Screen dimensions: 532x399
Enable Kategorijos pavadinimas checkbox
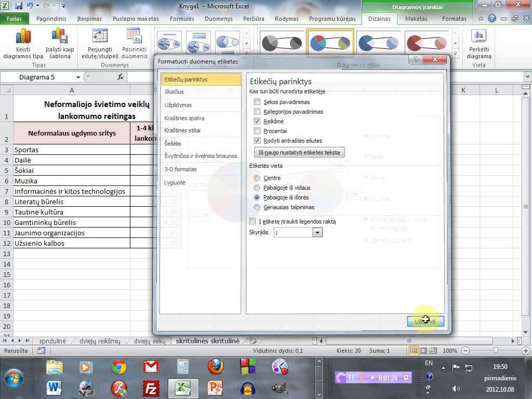257,112
